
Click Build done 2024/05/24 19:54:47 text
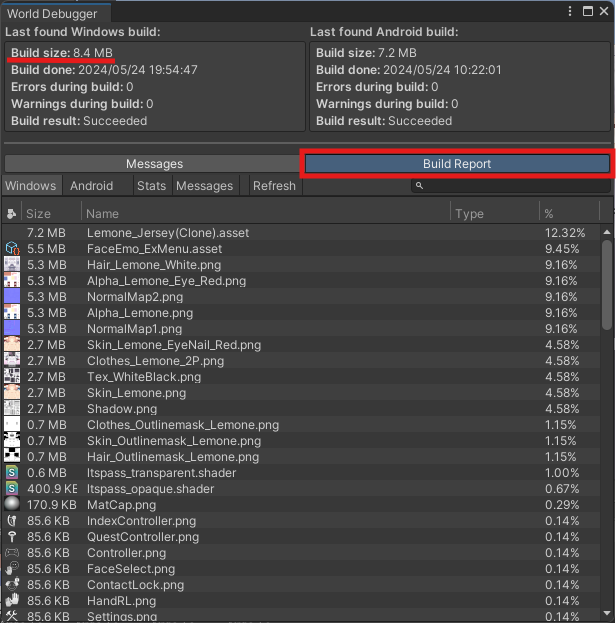coord(104,70)
